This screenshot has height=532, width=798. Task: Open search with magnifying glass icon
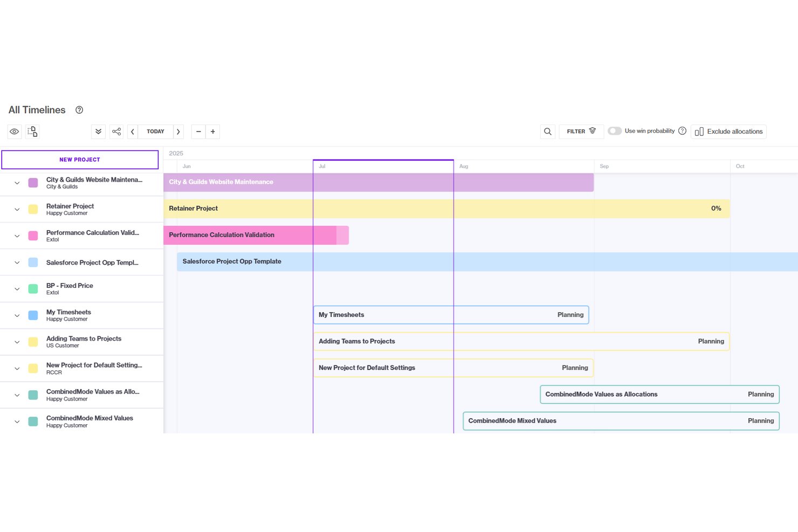tap(548, 132)
